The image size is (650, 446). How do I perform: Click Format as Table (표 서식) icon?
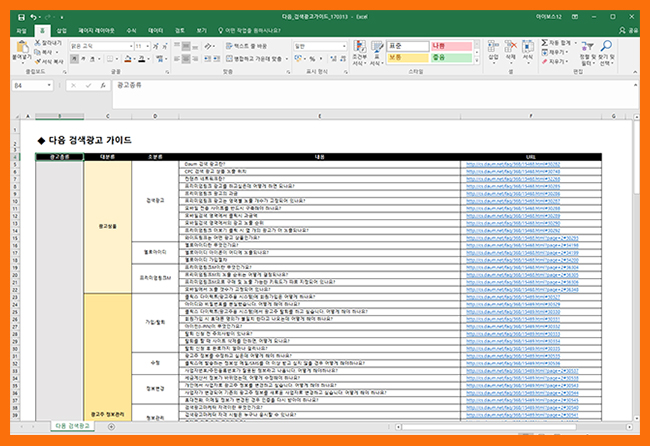tap(376, 47)
